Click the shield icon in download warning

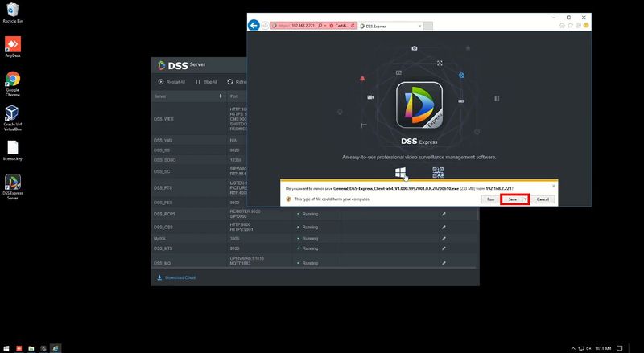click(x=288, y=199)
